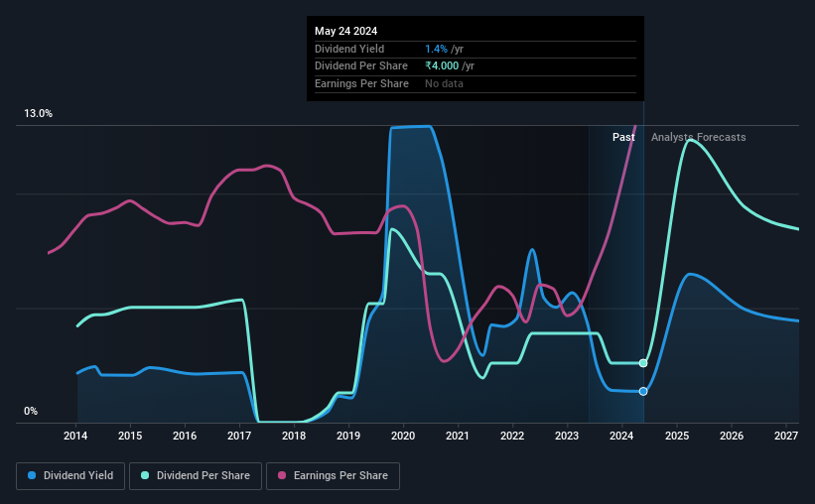
Task: Click the pink Earnings Per Share legend dot
Action: [x=282, y=475]
